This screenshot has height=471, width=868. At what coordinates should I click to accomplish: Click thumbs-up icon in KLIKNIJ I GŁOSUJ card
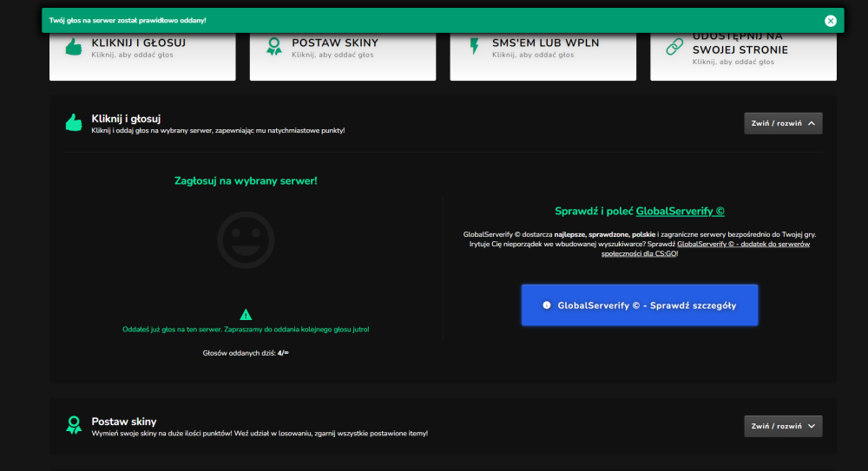point(74,47)
